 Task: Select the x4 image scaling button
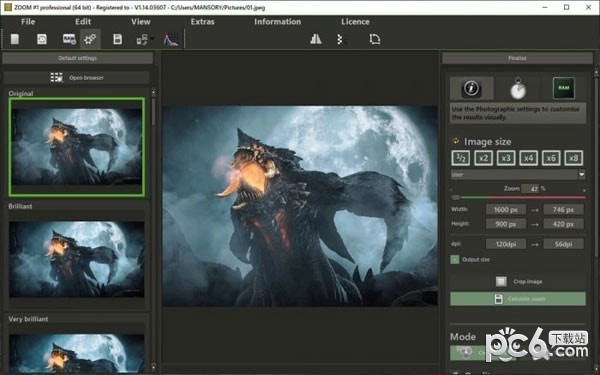(528, 158)
